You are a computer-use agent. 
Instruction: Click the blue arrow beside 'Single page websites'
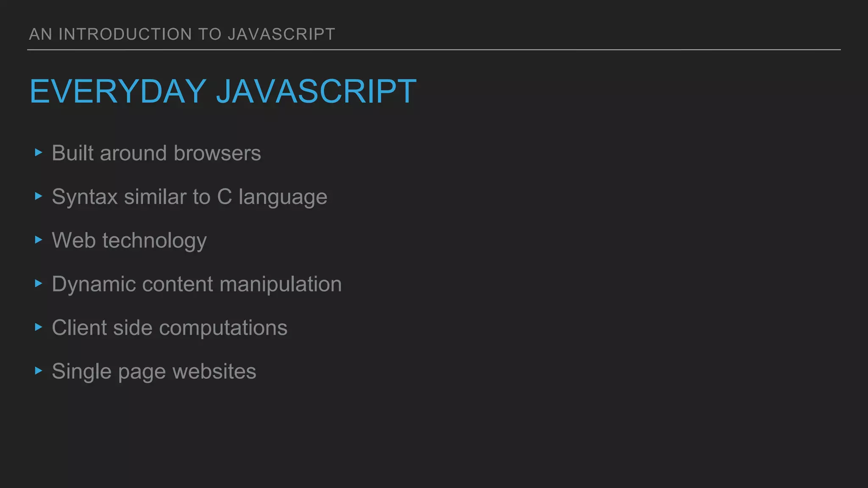(39, 371)
